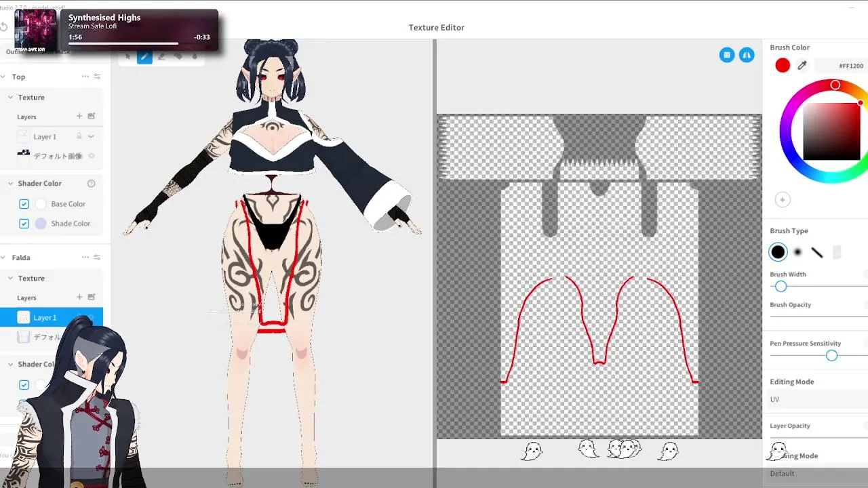Select the soft airbrush brush type
This screenshot has width=868, height=488.
[x=798, y=252]
